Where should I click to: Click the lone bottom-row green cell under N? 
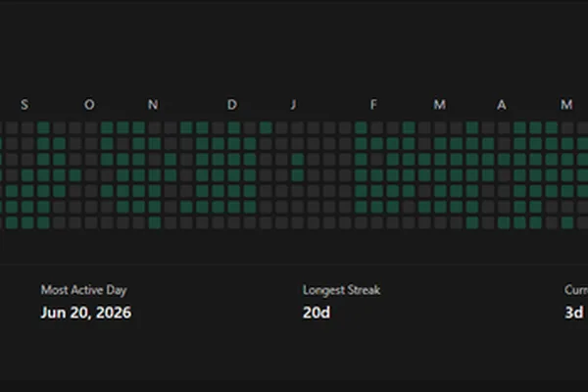coord(155,222)
